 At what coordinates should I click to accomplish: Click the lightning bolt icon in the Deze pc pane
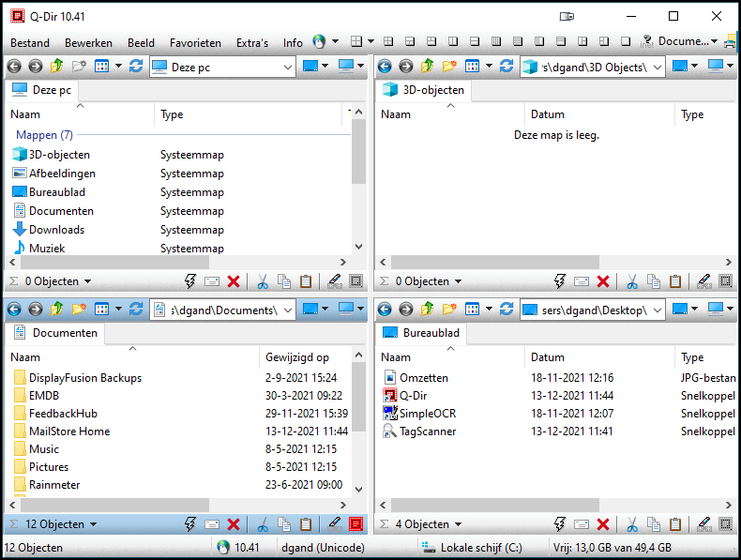pyautogui.click(x=190, y=281)
